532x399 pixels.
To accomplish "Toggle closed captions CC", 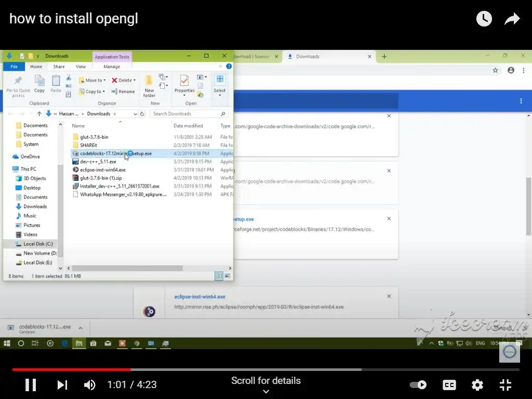I will pos(449,385).
